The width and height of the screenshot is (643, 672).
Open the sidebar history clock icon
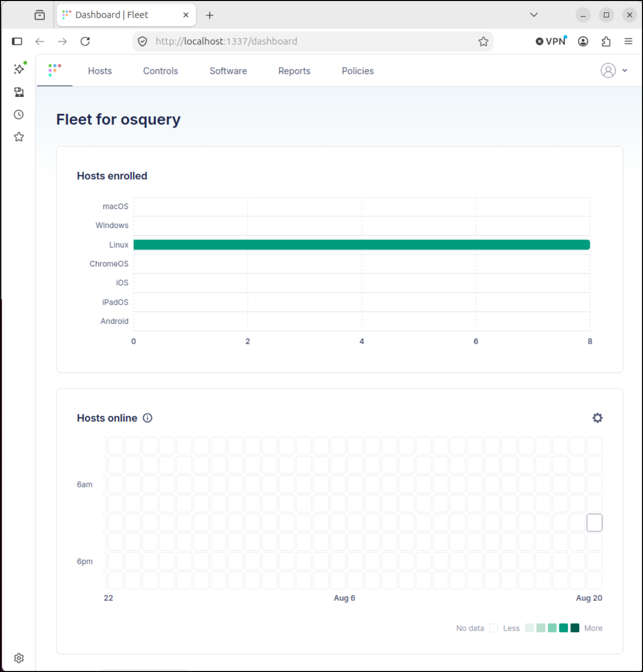tap(19, 115)
